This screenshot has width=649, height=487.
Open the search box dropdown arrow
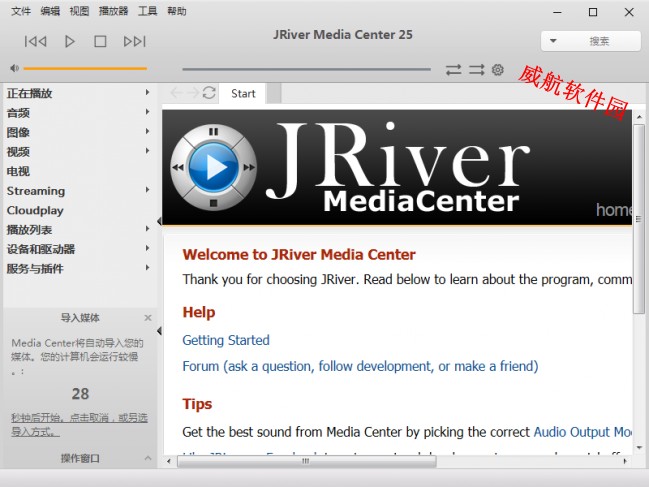click(x=555, y=41)
